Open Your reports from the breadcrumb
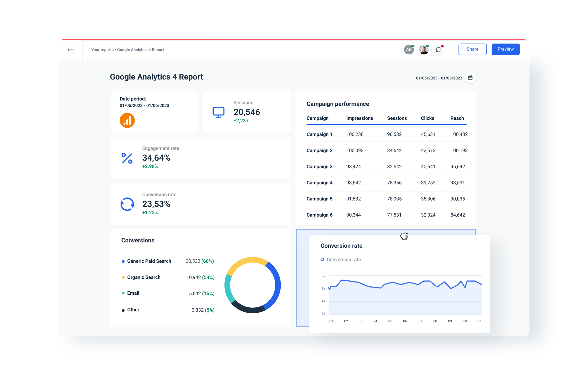Viewport: 588px width, 381px height. click(x=102, y=50)
